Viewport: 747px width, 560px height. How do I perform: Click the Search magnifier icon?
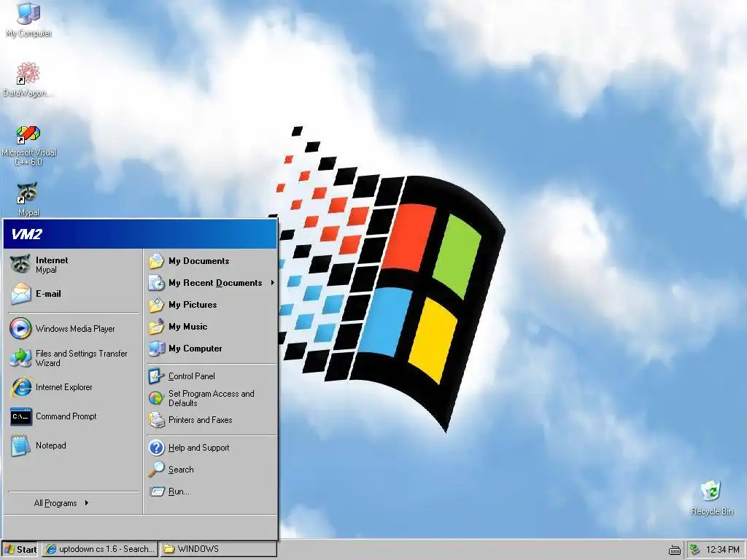(x=156, y=470)
